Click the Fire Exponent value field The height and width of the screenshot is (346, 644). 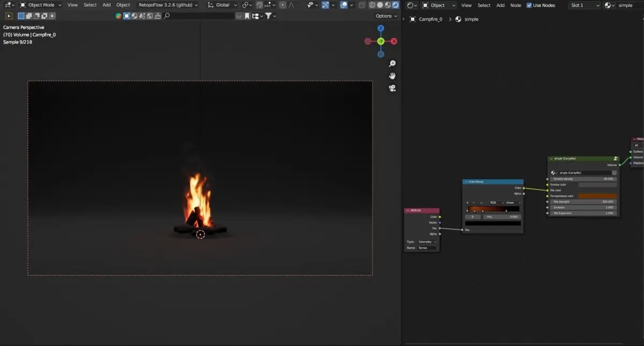click(x=583, y=213)
